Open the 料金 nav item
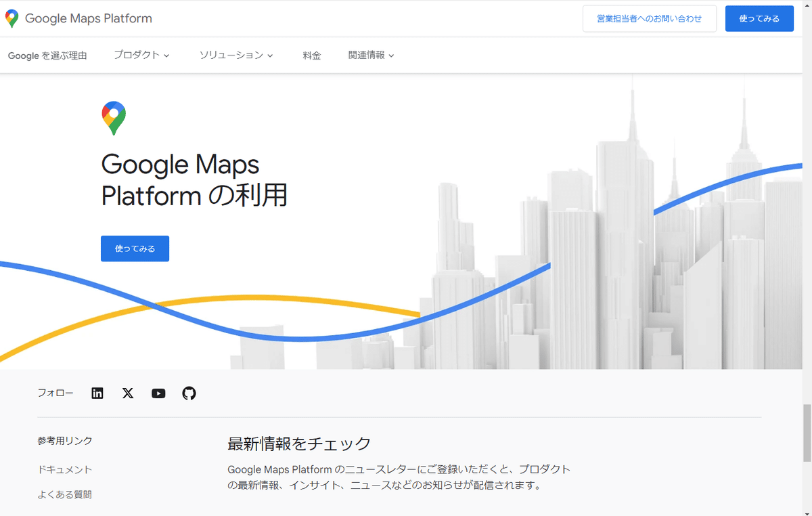Screen dimensions: 812x516 point(312,56)
